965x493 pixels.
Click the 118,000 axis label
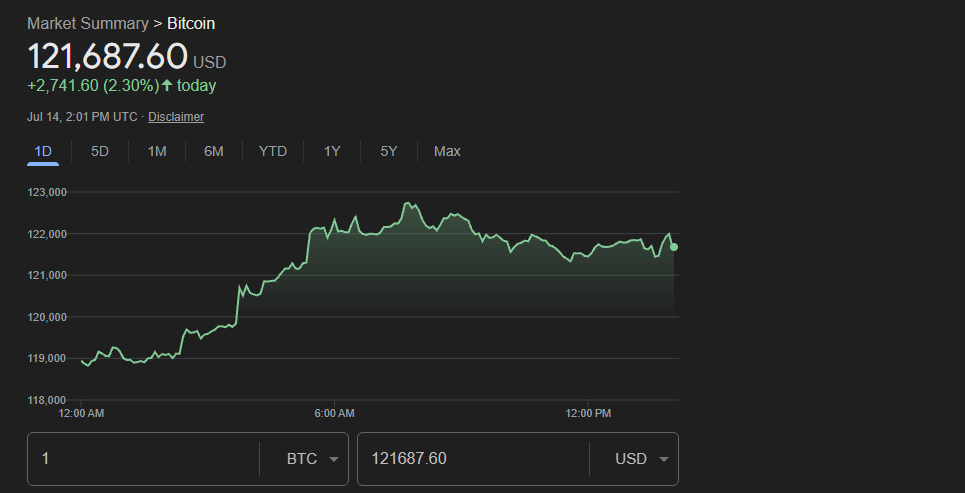click(47, 400)
